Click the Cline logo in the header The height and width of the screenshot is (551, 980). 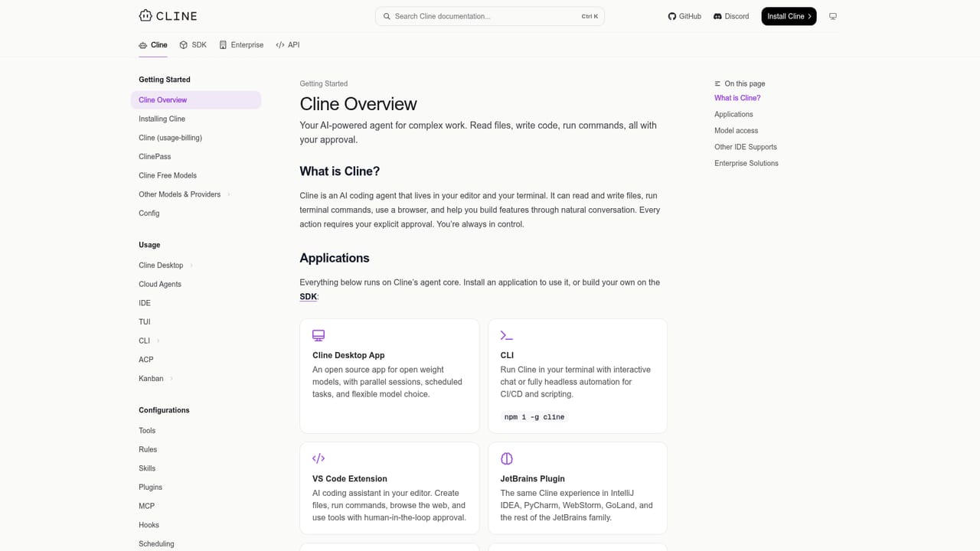tap(168, 15)
